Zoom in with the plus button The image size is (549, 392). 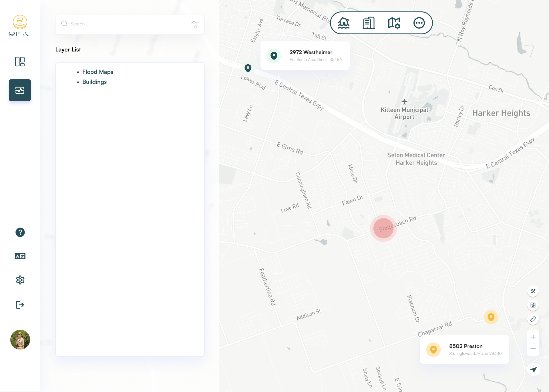[533, 337]
